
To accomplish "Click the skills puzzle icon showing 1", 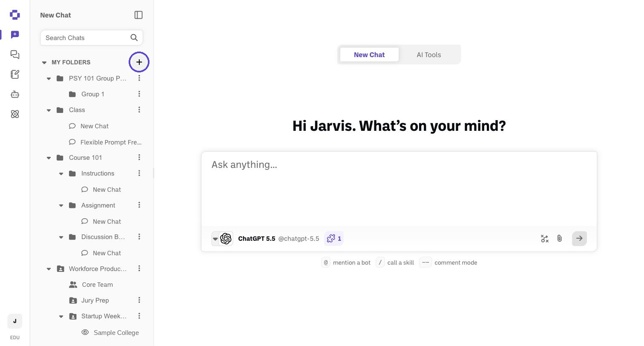I will click(334, 239).
